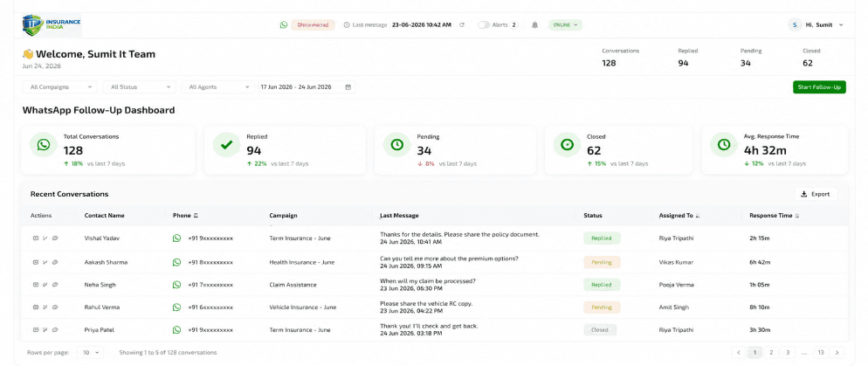868x366 pixels.
Task: Click Pending count 34 in header summary
Action: point(745,63)
